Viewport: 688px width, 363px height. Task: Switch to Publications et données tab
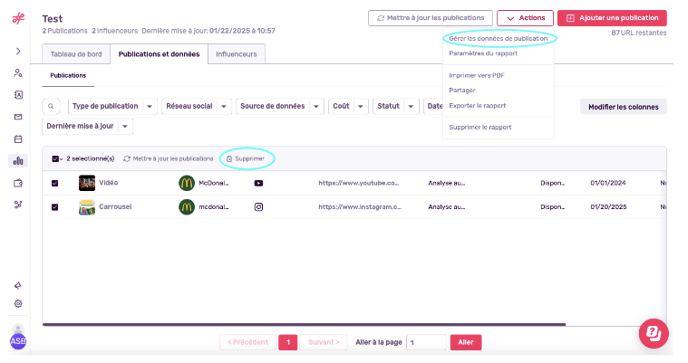coord(159,54)
